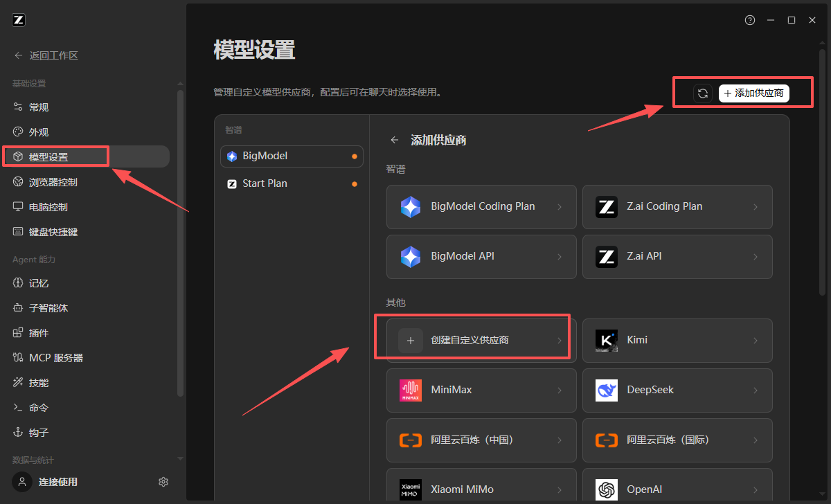Click the 智谱 section heading
Image resolution: width=831 pixels, height=504 pixels.
(x=395, y=169)
